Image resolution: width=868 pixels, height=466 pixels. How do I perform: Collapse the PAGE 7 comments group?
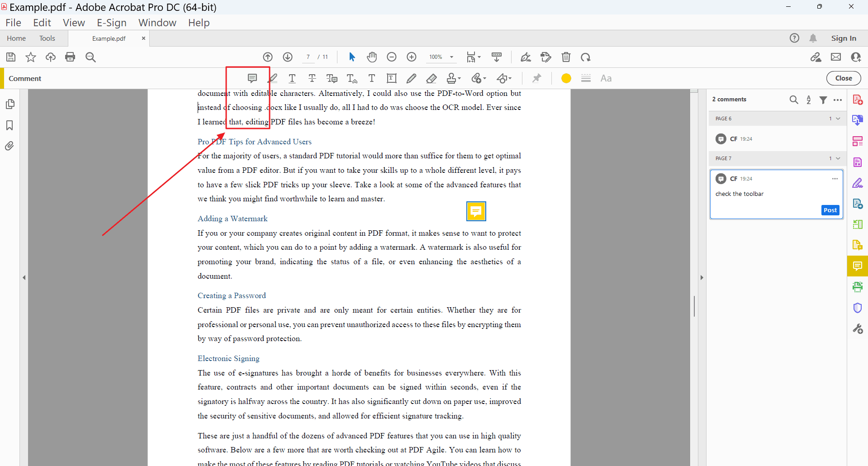[838, 158]
